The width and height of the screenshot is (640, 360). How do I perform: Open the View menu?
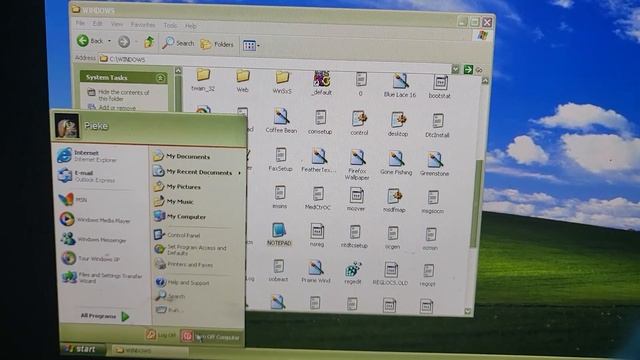pyautogui.click(x=117, y=24)
